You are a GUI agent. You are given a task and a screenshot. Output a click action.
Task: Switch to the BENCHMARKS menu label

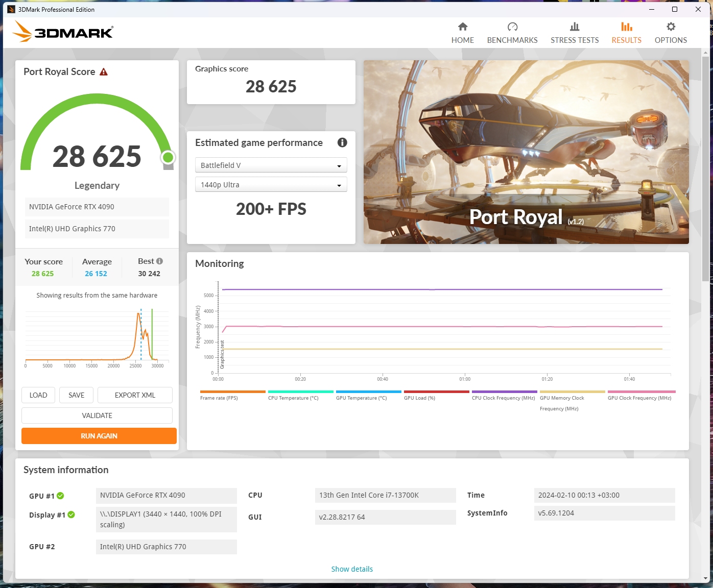[x=512, y=40]
